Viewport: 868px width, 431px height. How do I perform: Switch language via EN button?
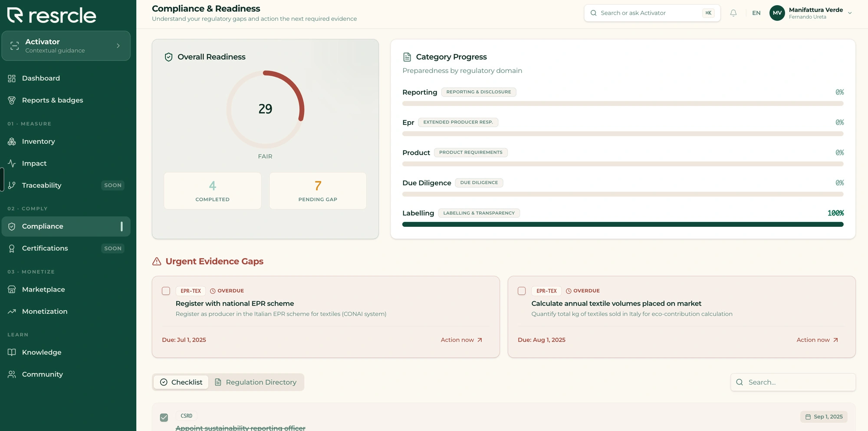(x=756, y=13)
